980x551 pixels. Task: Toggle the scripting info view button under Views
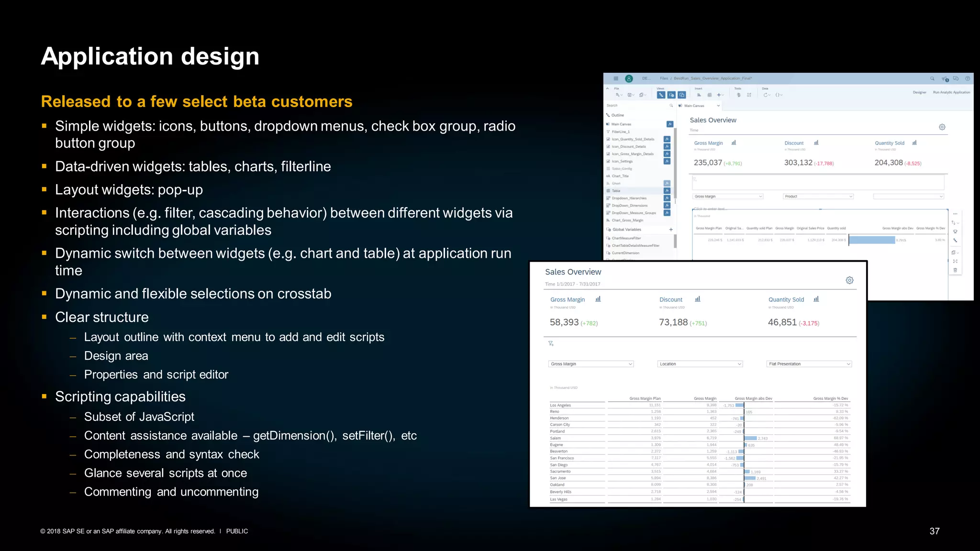[x=671, y=95]
